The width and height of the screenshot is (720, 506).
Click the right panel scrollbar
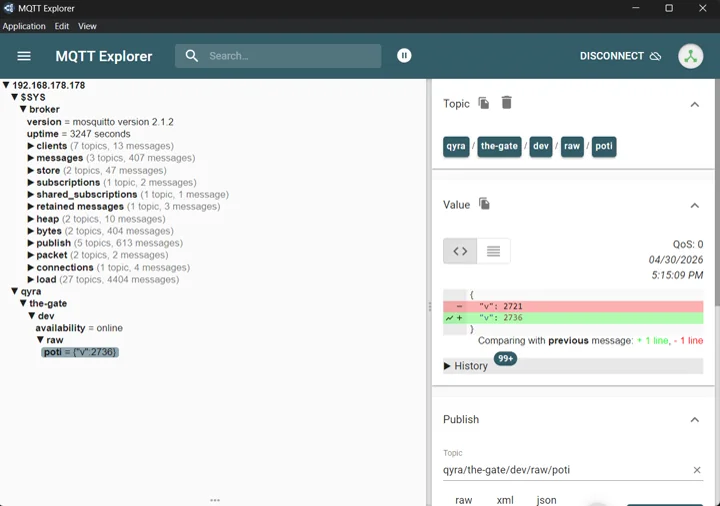[x=717, y=193]
